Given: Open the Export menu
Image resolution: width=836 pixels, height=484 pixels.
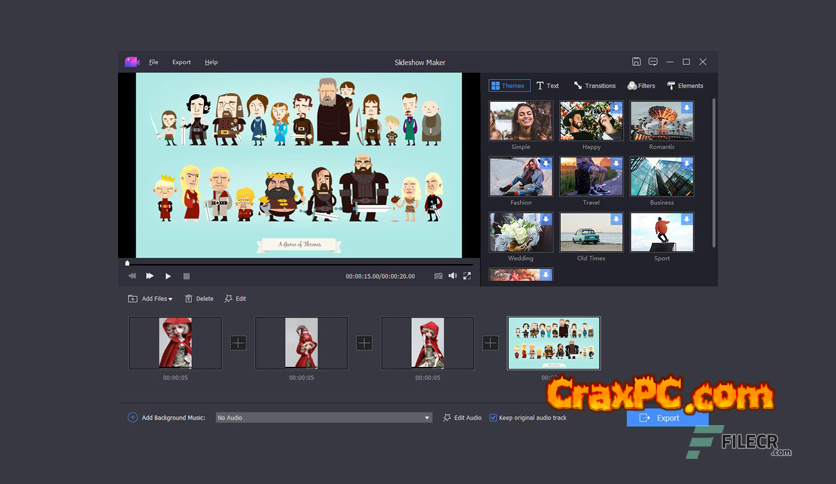Looking at the screenshot, I should coord(181,62).
